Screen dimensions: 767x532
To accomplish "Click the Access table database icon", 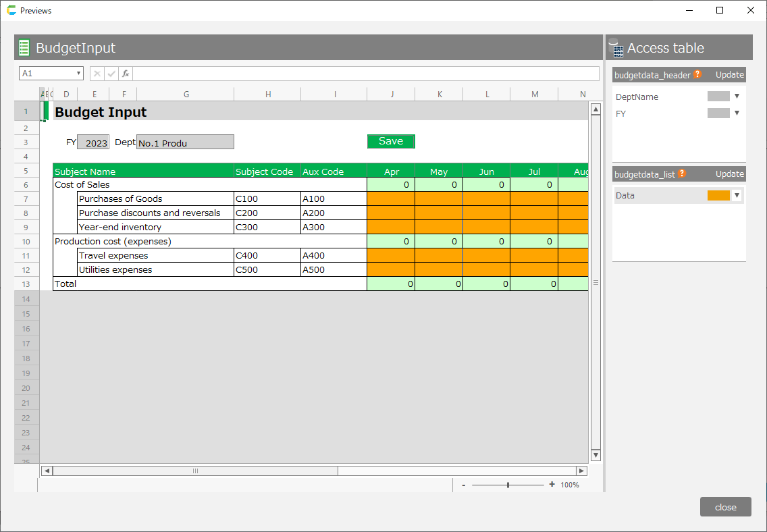I will tap(616, 48).
